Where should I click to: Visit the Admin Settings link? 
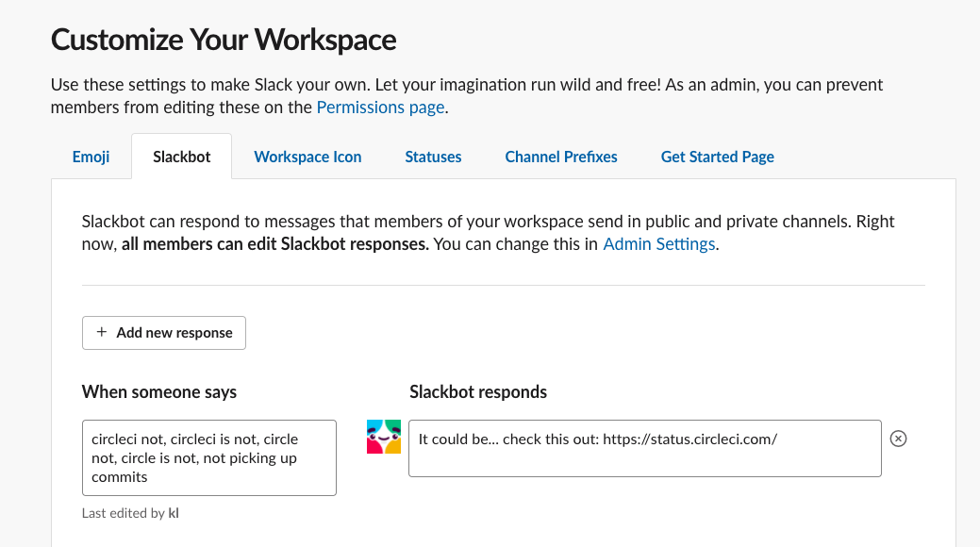(x=658, y=243)
